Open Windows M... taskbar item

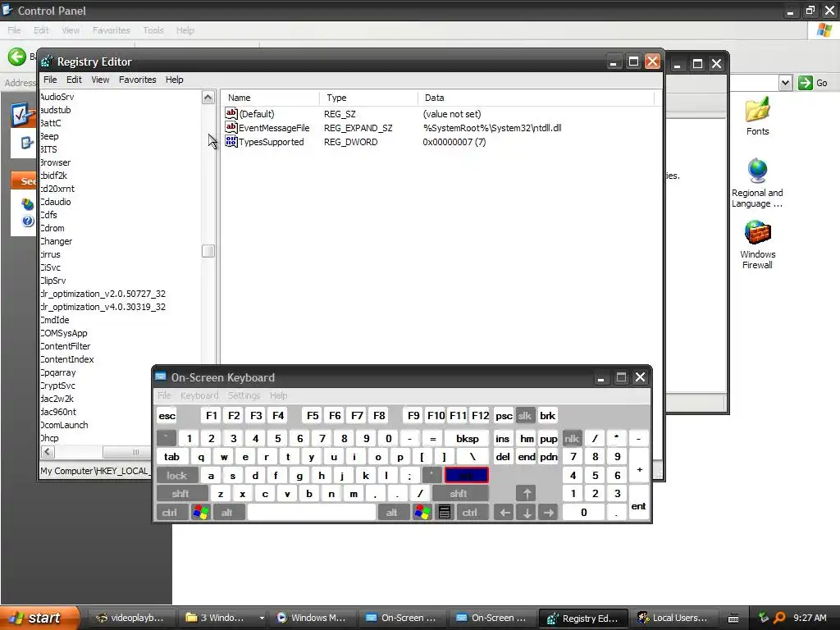[312, 618]
